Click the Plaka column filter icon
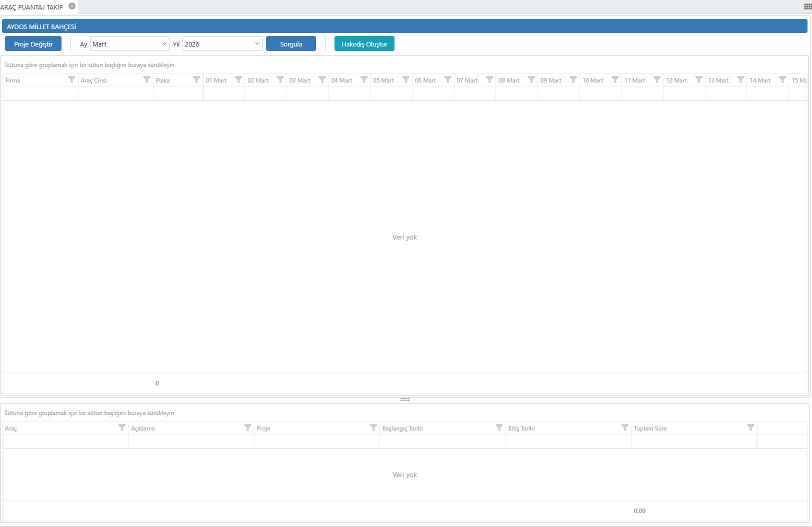Viewport: 812px width, 527px height. 196,80
